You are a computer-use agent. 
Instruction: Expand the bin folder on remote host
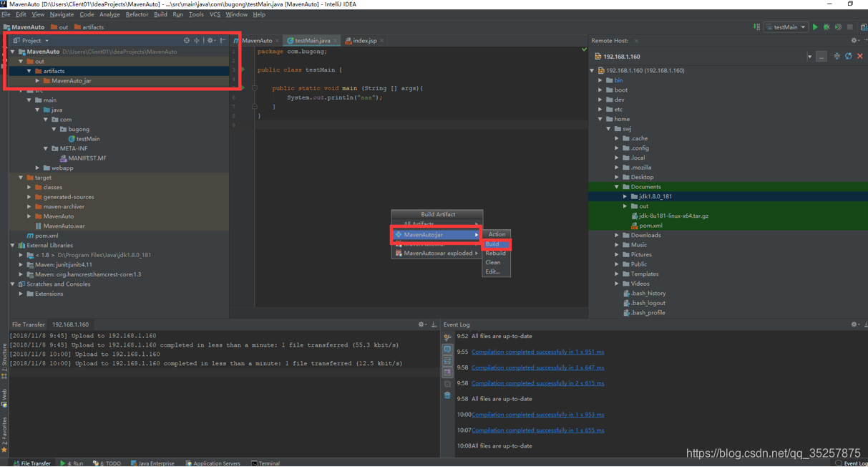[x=600, y=80]
